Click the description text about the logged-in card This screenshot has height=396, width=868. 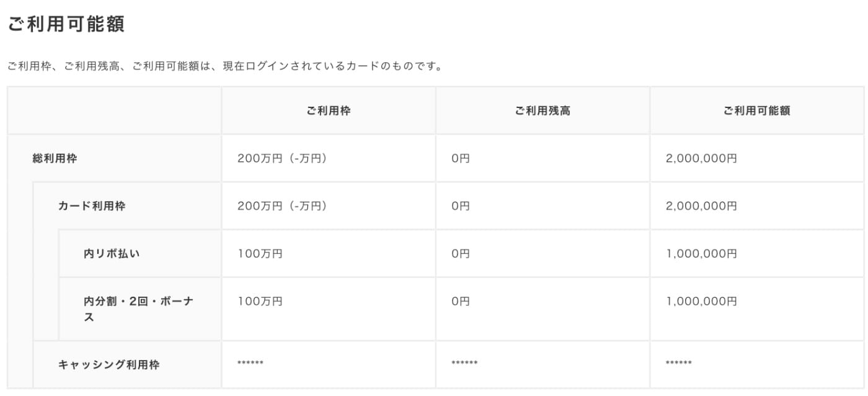(224, 66)
